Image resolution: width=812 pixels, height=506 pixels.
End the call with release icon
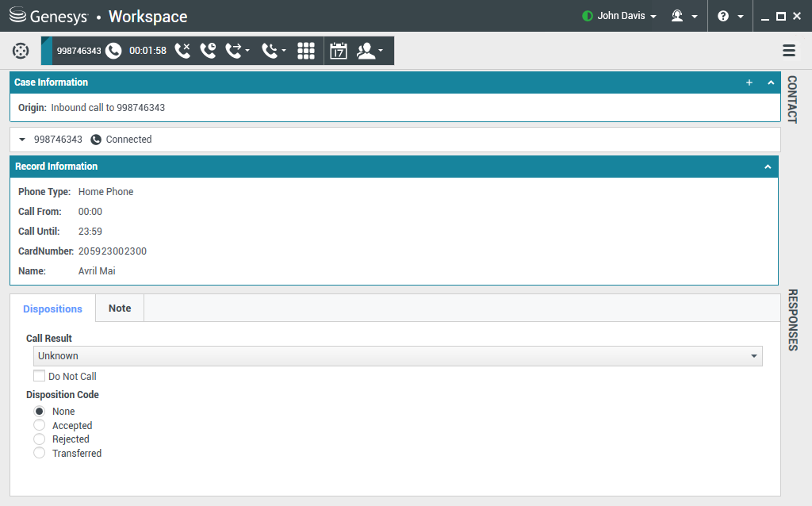pyautogui.click(x=183, y=50)
